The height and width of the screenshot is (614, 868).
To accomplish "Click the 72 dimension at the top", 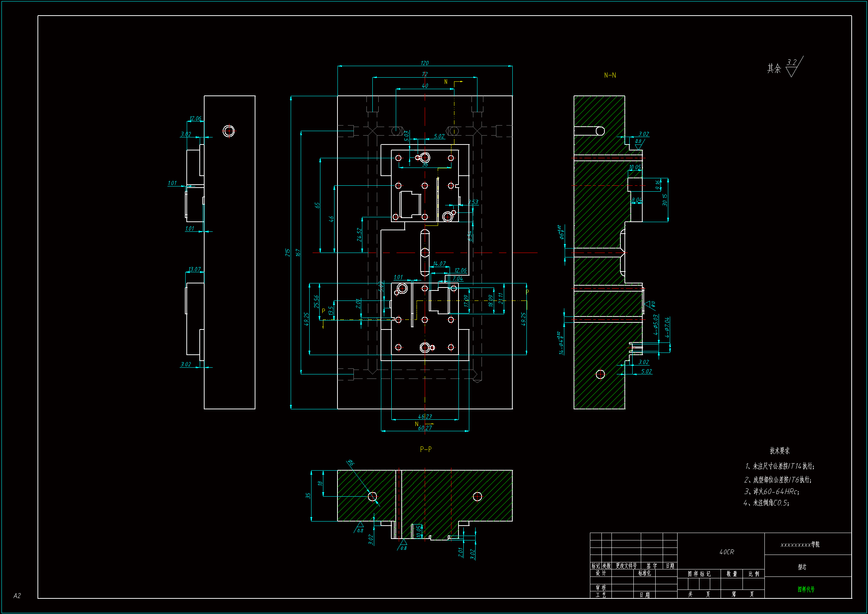I will (x=425, y=74).
